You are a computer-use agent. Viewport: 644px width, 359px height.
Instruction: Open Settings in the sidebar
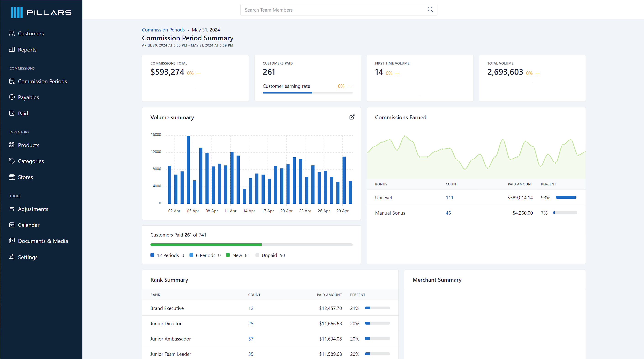(x=27, y=257)
